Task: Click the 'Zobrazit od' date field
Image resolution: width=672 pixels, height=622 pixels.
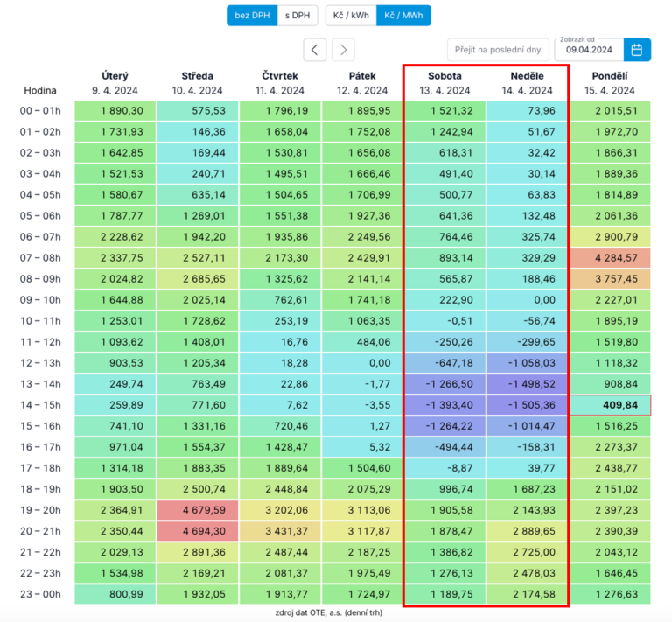Action: [589, 50]
